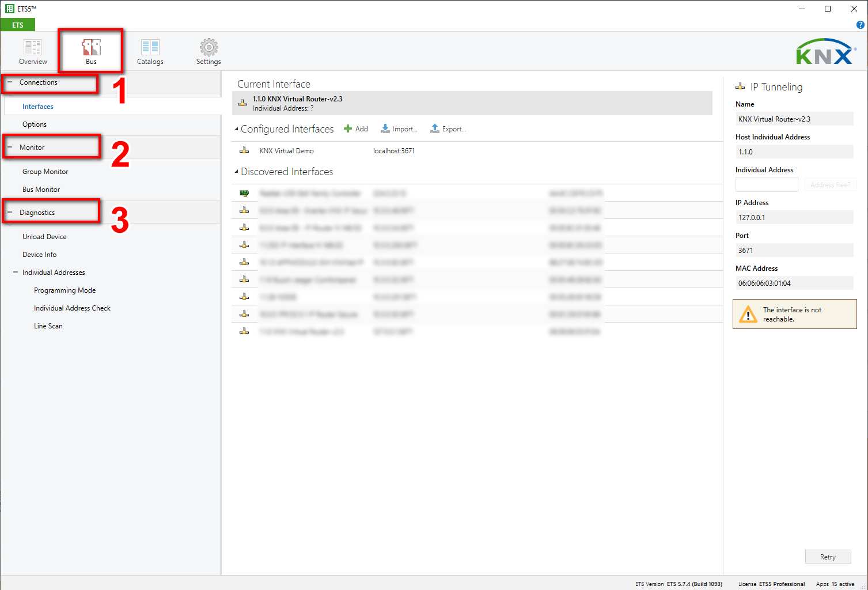The width and height of the screenshot is (868, 590).
Task: Open the Catalogs section
Action: [150, 51]
